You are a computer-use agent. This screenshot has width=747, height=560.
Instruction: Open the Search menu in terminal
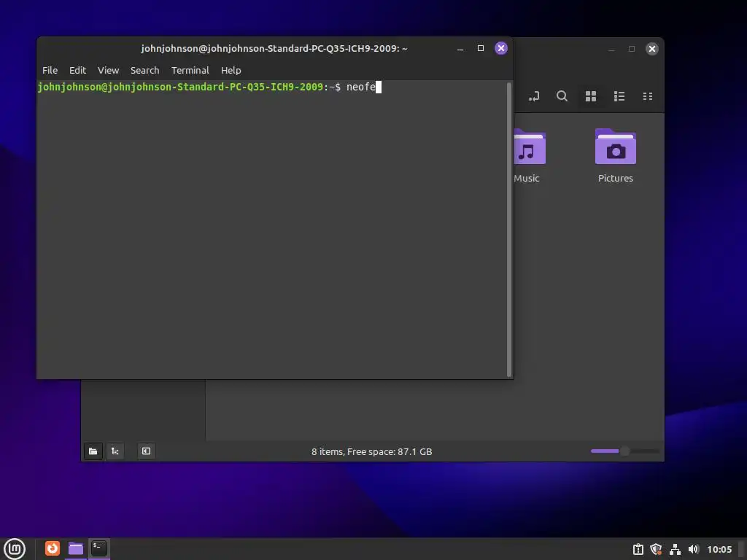145,71
